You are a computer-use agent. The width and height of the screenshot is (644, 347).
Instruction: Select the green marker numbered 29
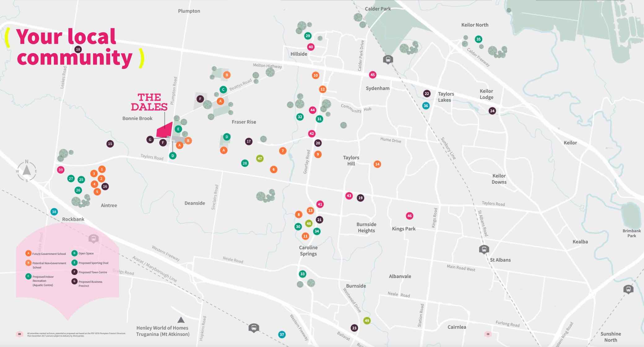[308, 36]
